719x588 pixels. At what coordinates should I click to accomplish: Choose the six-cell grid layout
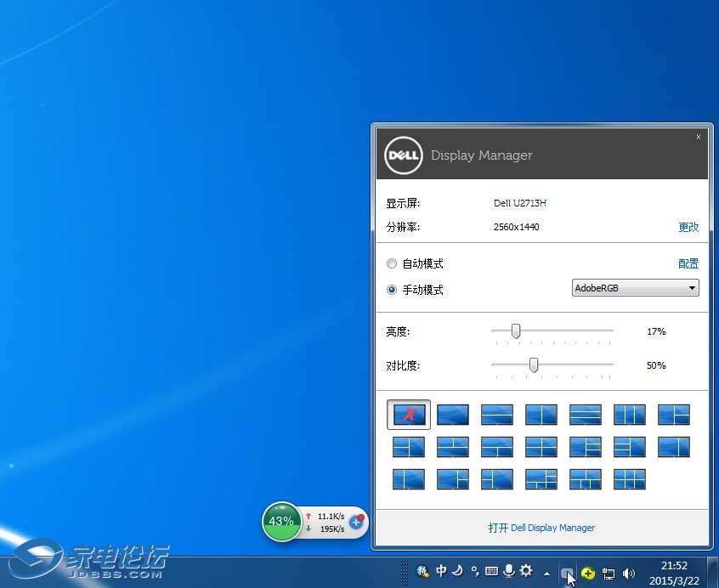point(630,479)
